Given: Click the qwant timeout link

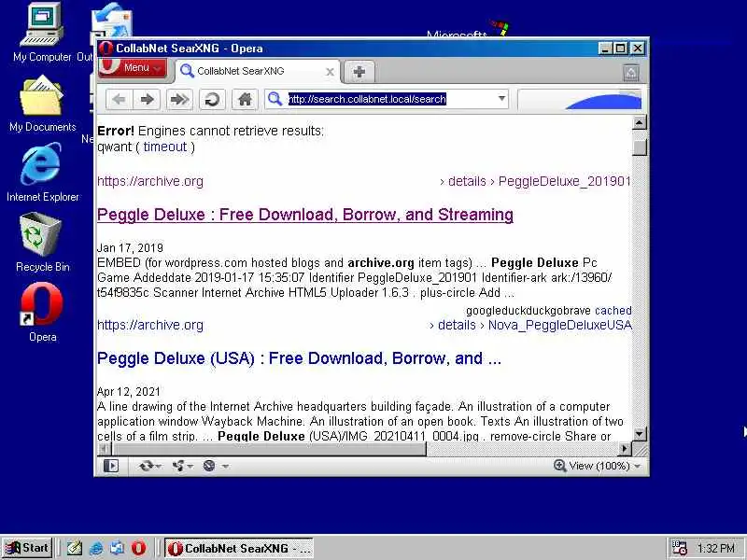Looking at the screenshot, I should [x=165, y=147].
